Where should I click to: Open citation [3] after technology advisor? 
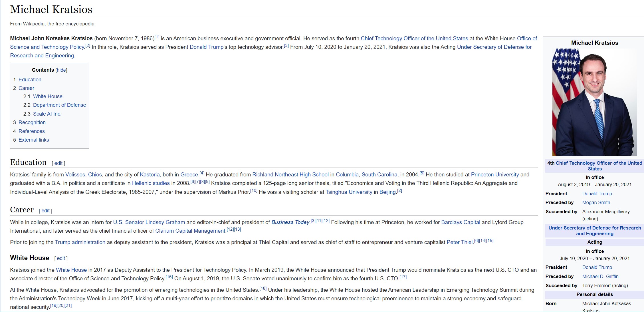point(286,46)
